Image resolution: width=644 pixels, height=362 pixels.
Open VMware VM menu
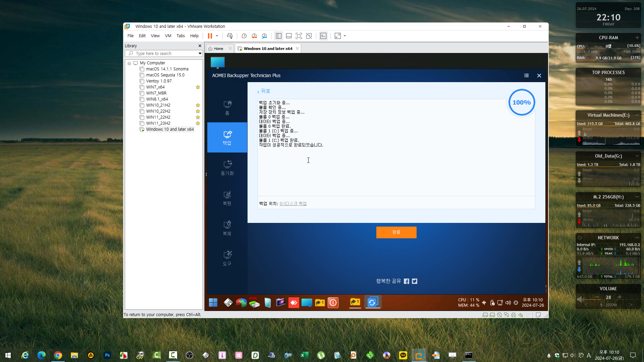(168, 36)
